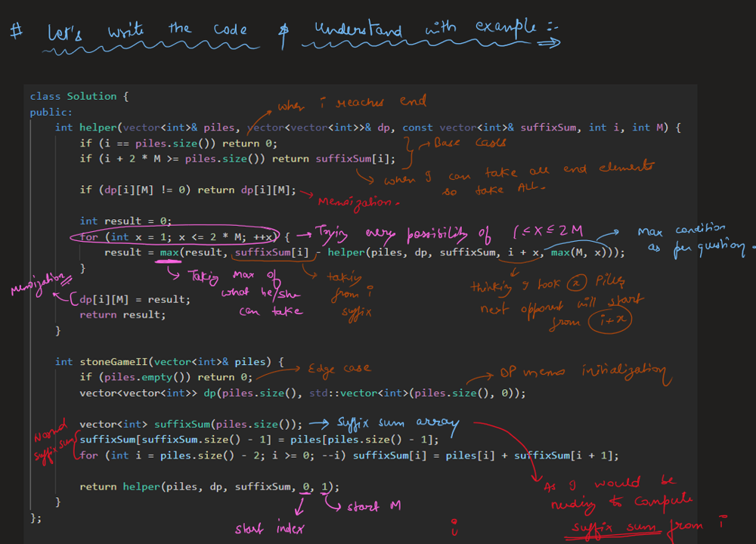Click the underlined suffixSum[i] in the result line
The image size is (756, 544).
(271, 252)
